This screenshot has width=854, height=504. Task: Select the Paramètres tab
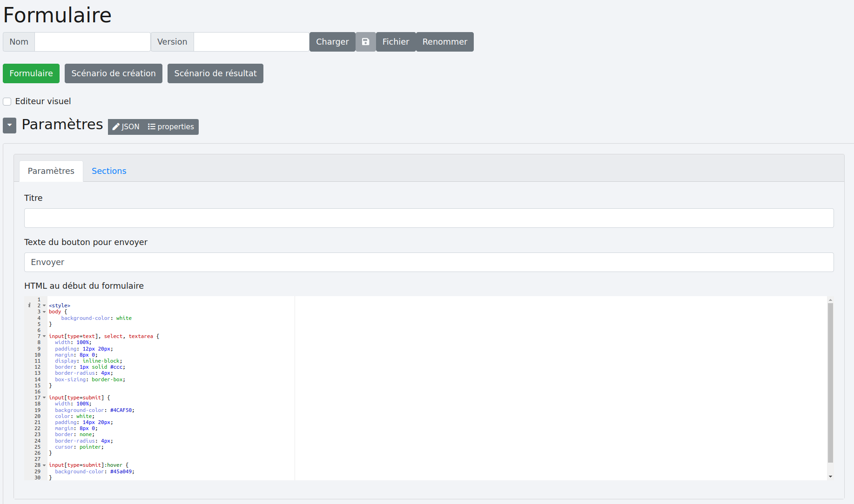pyautogui.click(x=51, y=171)
